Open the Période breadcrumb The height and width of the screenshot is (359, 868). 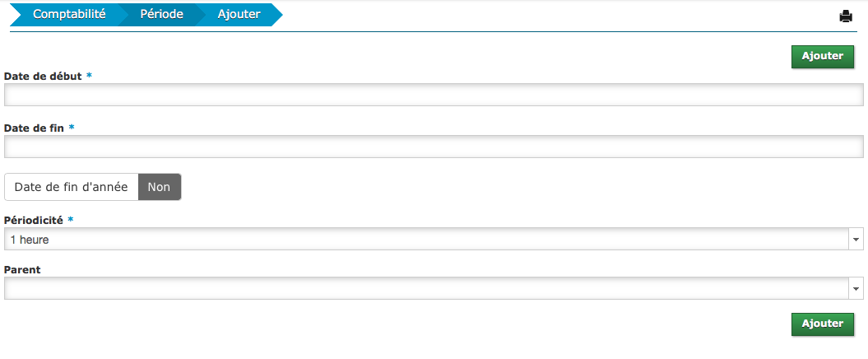(161, 15)
